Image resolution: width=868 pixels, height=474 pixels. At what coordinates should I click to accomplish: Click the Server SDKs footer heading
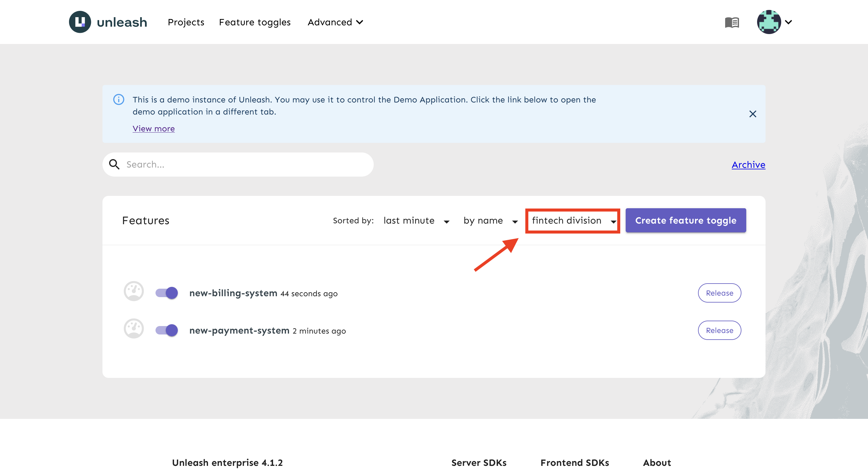(x=479, y=463)
